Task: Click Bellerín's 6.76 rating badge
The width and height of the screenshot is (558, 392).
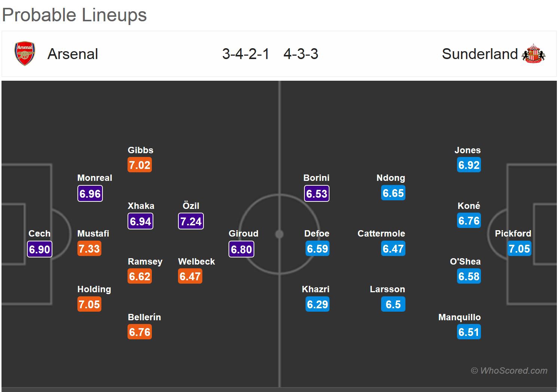Action: [x=139, y=332]
